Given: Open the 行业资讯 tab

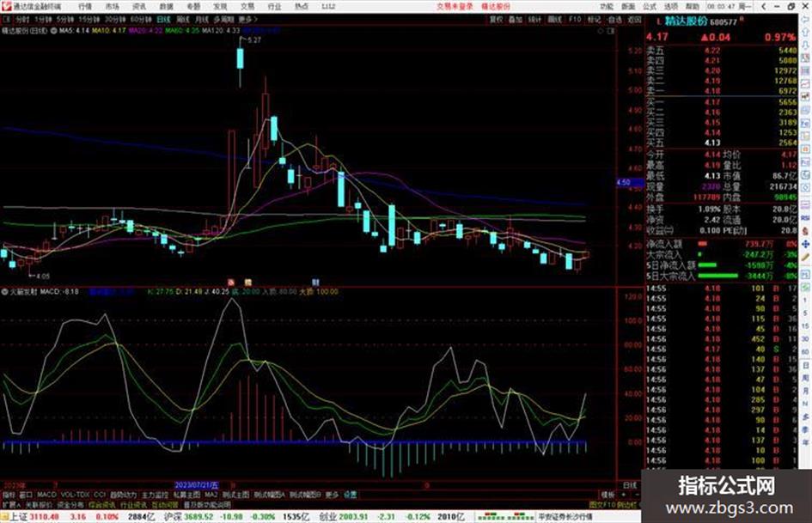Looking at the screenshot, I should tap(133, 504).
